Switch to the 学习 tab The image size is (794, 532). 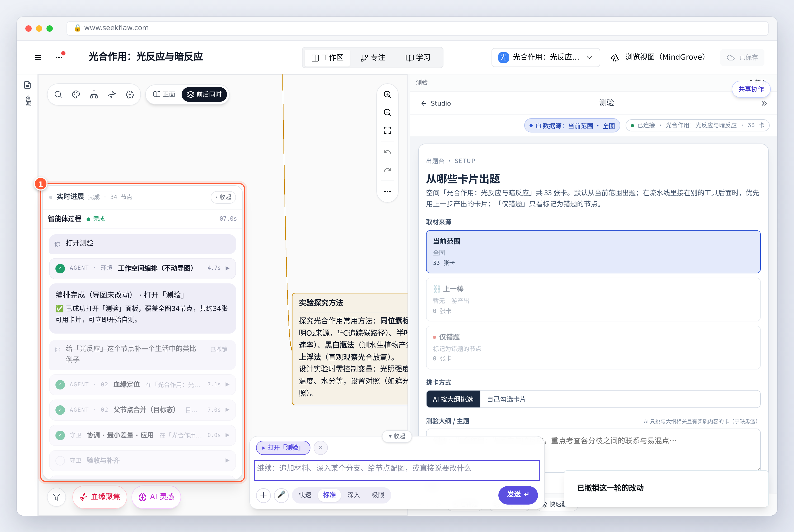pos(418,58)
